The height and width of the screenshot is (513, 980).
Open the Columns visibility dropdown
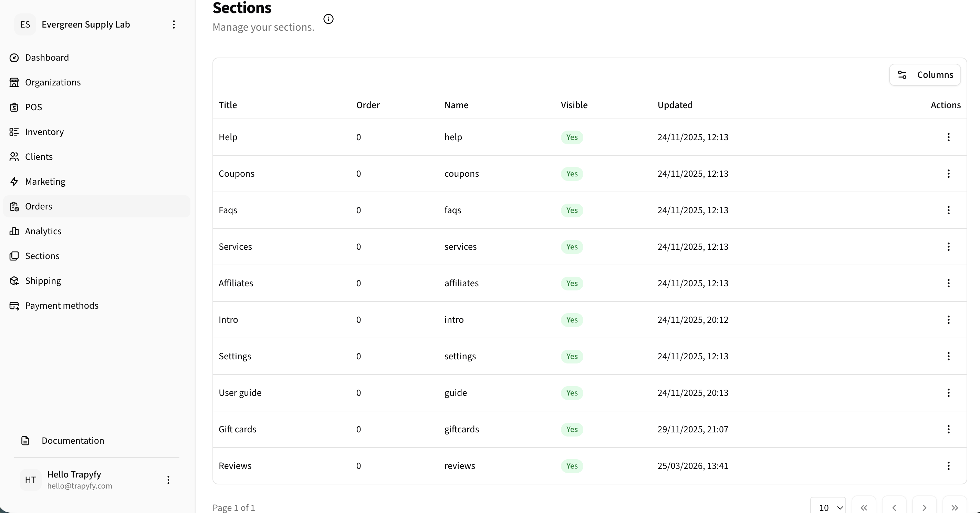coord(925,75)
